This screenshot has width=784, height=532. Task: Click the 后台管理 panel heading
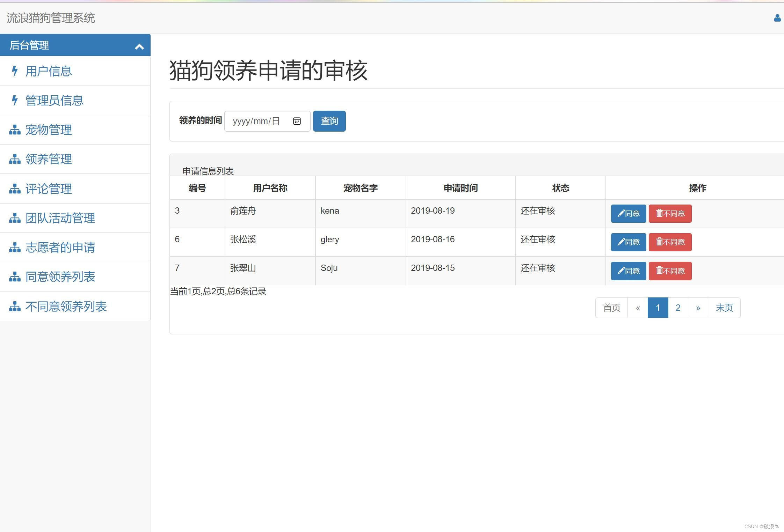75,45
